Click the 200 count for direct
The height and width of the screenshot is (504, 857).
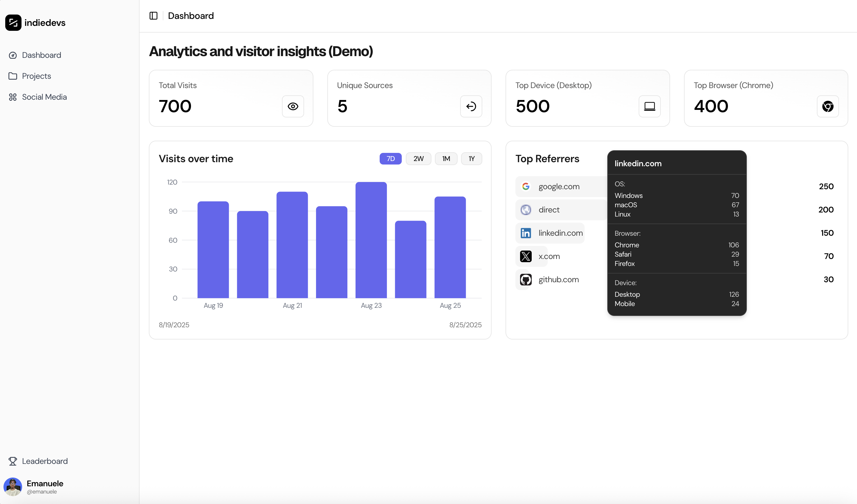pyautogui.click(x=826, y=210)
